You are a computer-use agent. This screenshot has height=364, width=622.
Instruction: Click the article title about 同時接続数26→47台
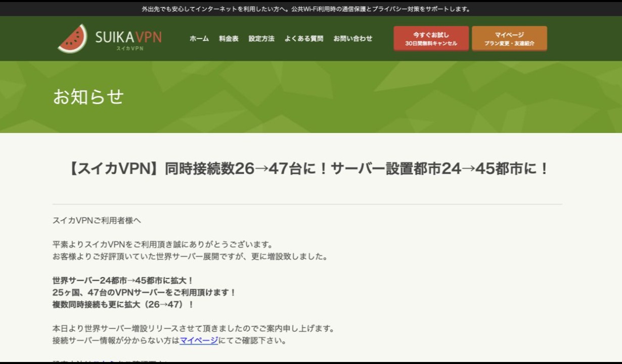[x=307, y=169]
